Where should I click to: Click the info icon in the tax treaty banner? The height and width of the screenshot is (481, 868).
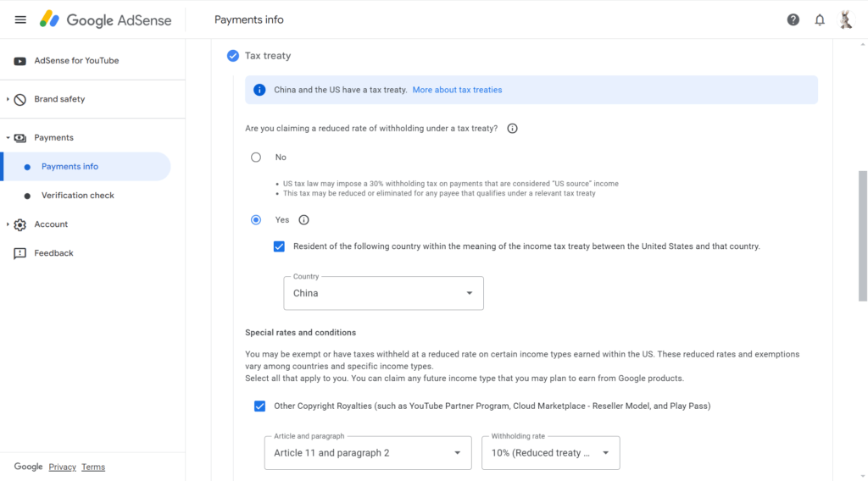(x=259, y=90)
